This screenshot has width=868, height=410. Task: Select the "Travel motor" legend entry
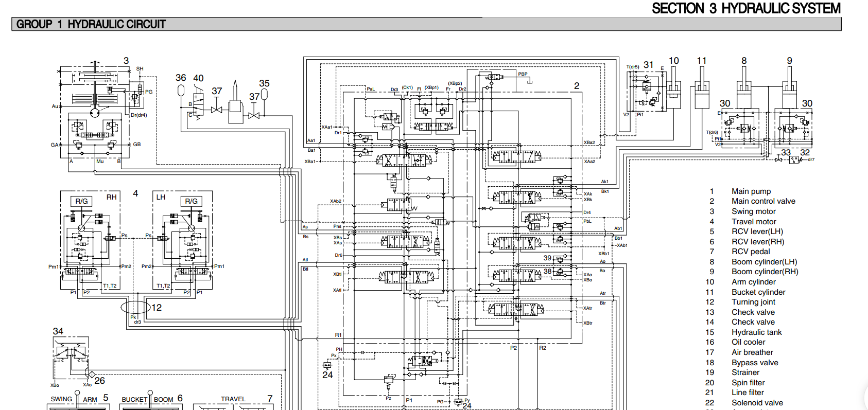[x=754, y=222]
